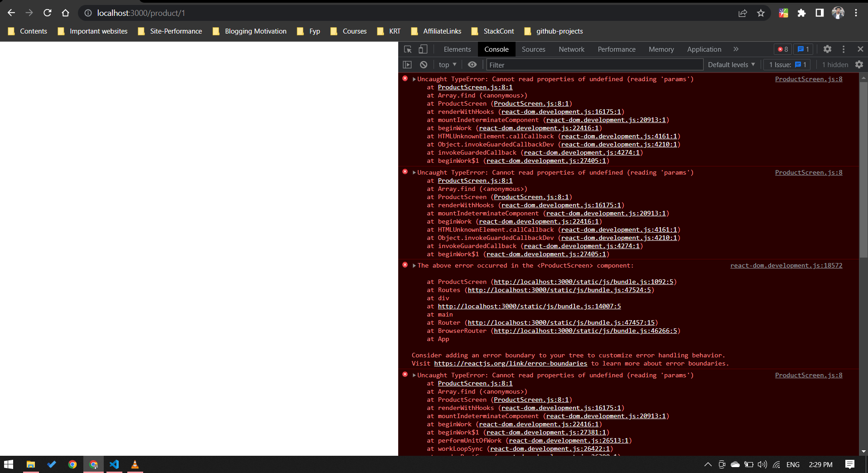This screenshot has height=473, width=868.
Task: Click the 8 errors counter badge
Action: 783,49
